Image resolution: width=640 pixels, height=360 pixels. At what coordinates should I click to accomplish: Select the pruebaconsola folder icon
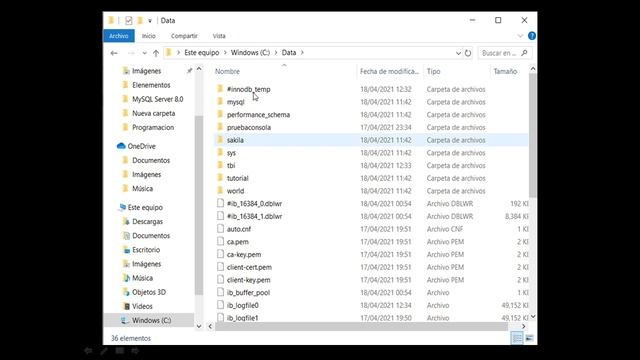[x=220, y=127]
